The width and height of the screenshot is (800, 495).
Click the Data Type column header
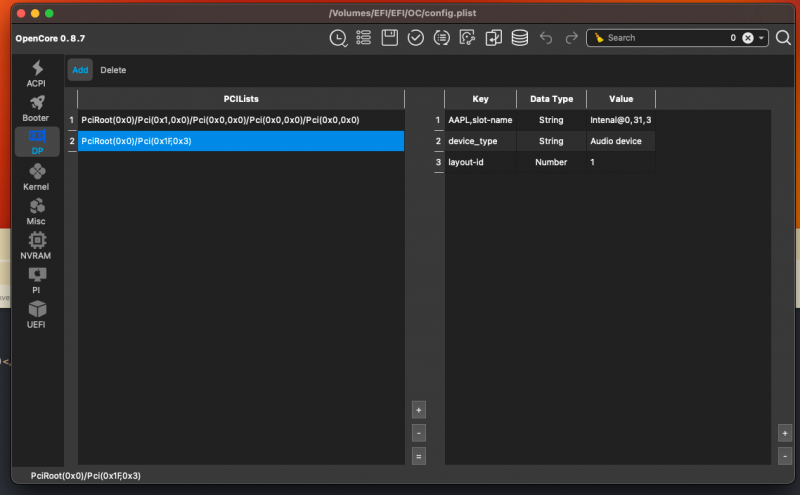click(x=551, y=99)
